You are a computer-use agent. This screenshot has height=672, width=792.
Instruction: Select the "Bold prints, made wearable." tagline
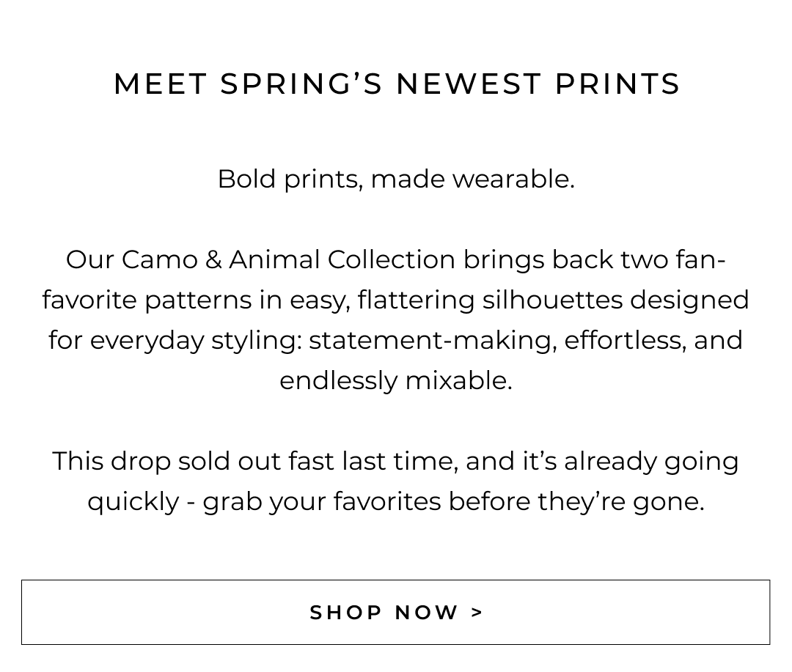coord(396,179)
